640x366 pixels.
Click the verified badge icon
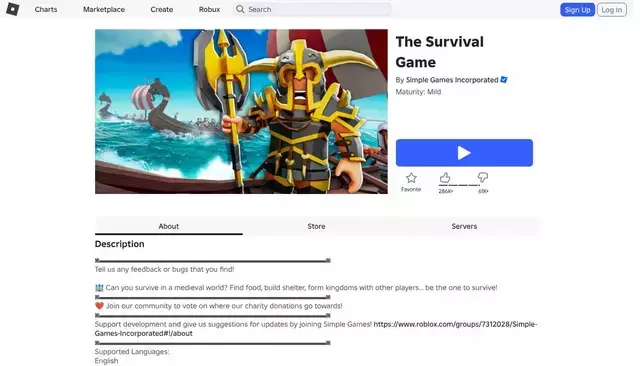coord(504,80)
